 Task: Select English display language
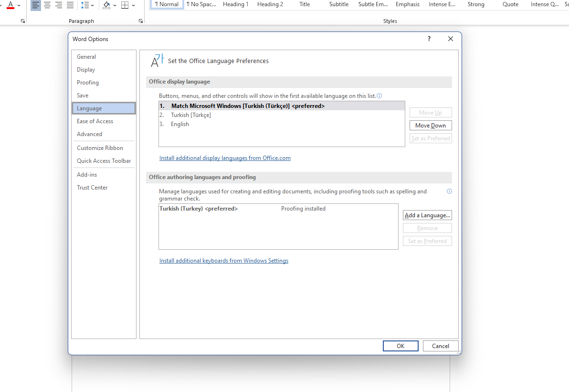282,124
